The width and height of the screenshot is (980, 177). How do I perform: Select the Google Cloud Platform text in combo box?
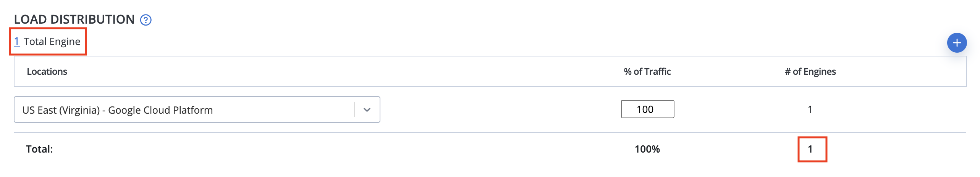tap(160, 110)
